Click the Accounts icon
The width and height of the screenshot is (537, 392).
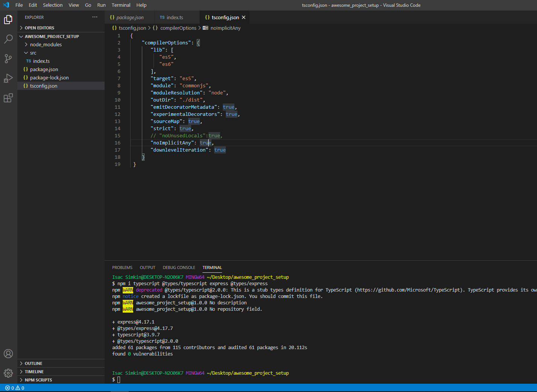tap(8, 354)
